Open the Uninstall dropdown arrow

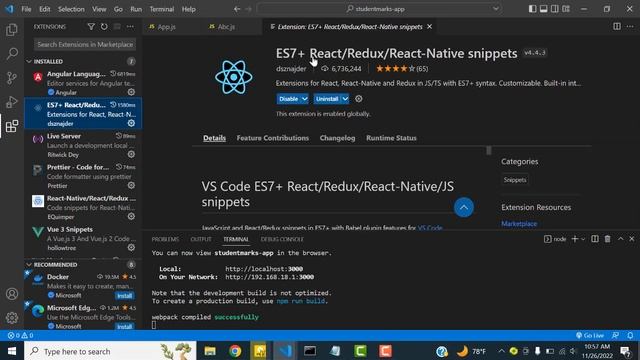(345, 99)
